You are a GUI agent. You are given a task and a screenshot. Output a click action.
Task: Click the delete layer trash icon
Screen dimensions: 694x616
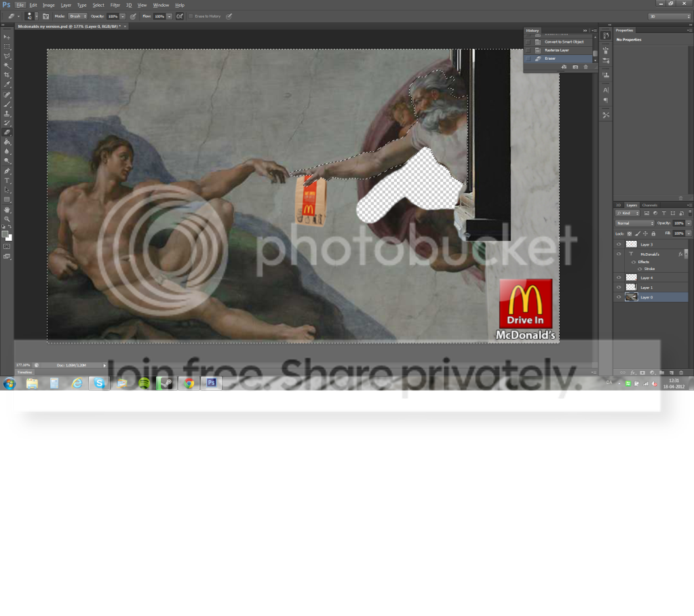pos(680,372)
